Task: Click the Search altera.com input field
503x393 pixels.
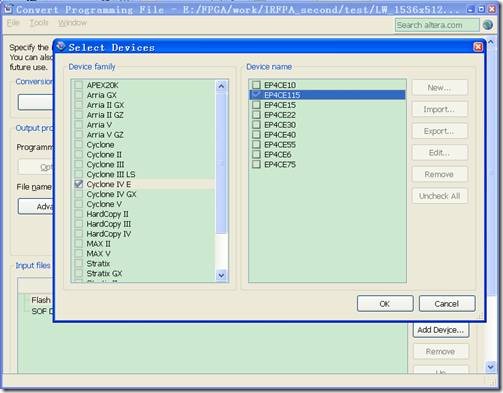Action: tap(437, 25)
